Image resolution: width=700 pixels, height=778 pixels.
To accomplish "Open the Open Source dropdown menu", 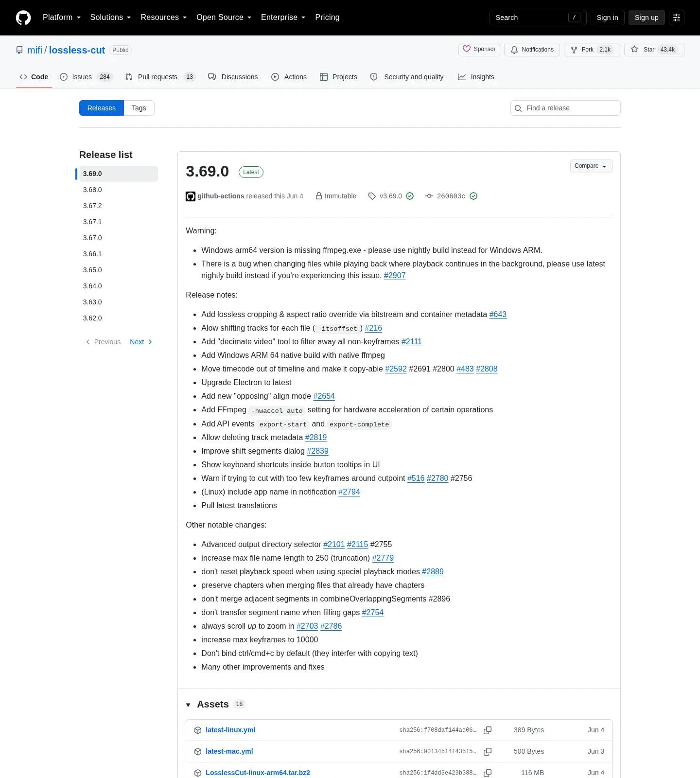I will click(x=224, y=18).
